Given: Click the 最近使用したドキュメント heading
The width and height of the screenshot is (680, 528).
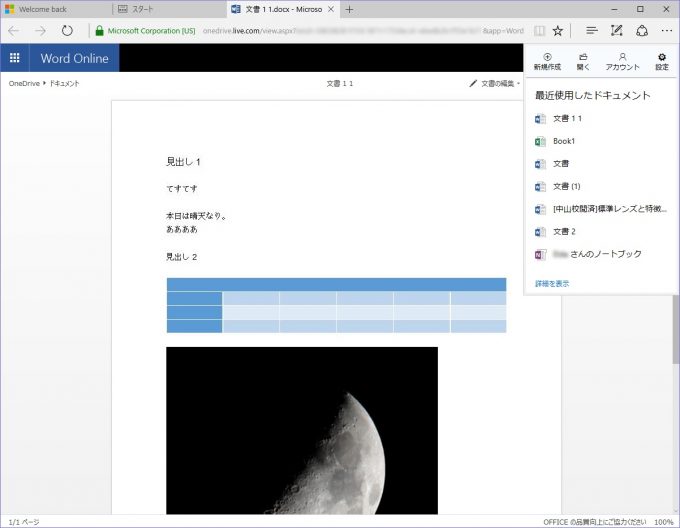Looking at the screenshot, I should point(592,95).
